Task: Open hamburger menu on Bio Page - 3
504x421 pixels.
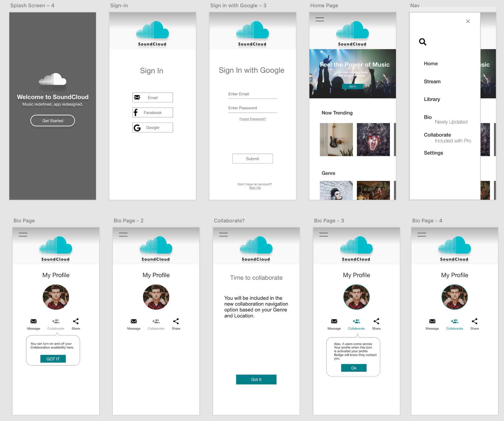Action: [x=324, y=235]
